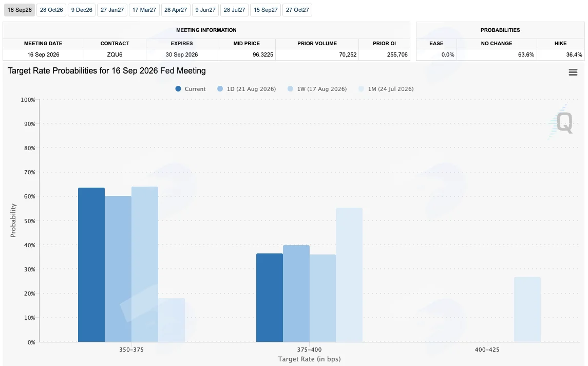Select the 16 Sep26 meeting tab
The width and height of the screenshot is (588, 366).
pyautogui.click(x=20, y=10)
